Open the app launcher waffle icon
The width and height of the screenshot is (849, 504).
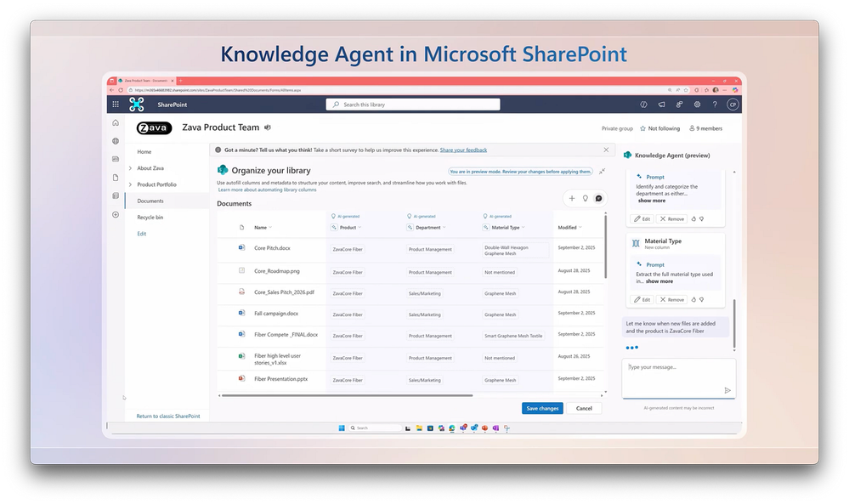pos(116,105)
